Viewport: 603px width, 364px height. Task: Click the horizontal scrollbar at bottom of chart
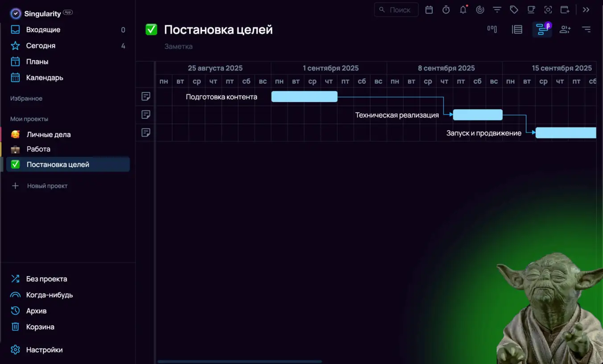click(240, 361)
